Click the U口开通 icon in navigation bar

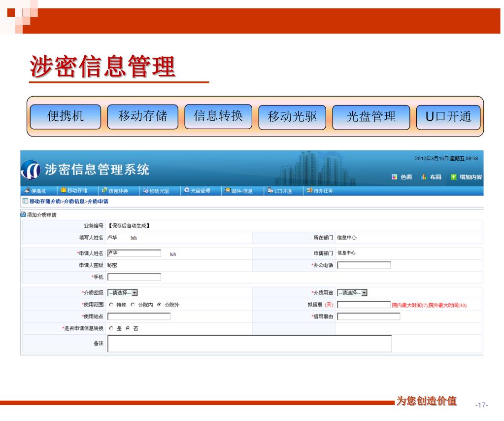(x=270, y=190)
